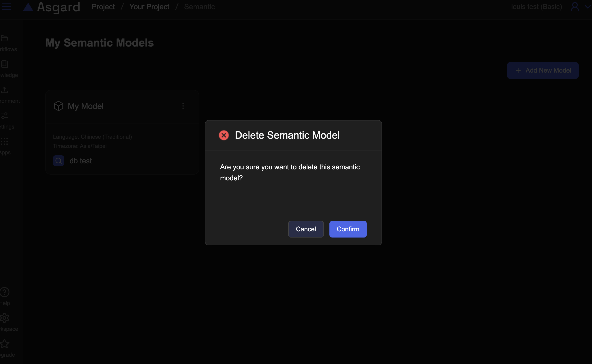Open the Settings sliders sidebar icon
The image size is (592, 364).
click(x=4, y=116)
